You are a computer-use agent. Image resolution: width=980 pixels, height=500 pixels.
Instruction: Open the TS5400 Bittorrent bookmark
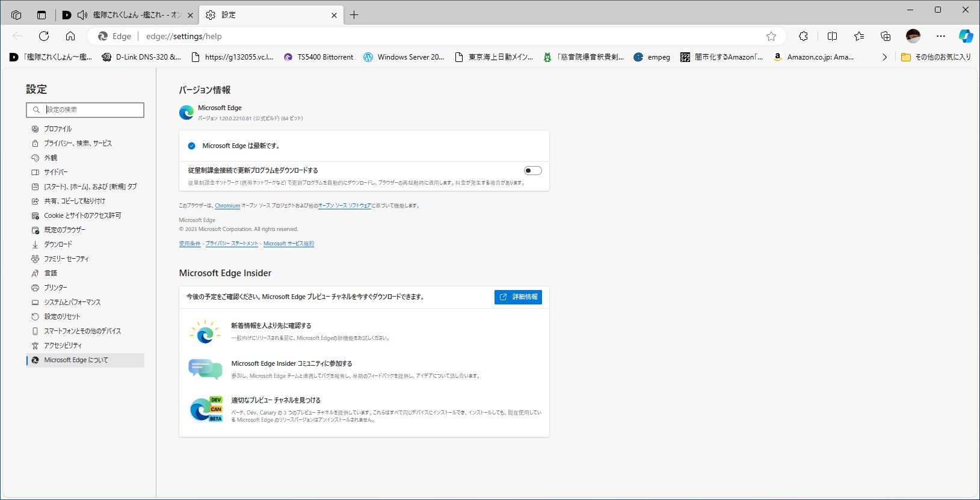318,57
